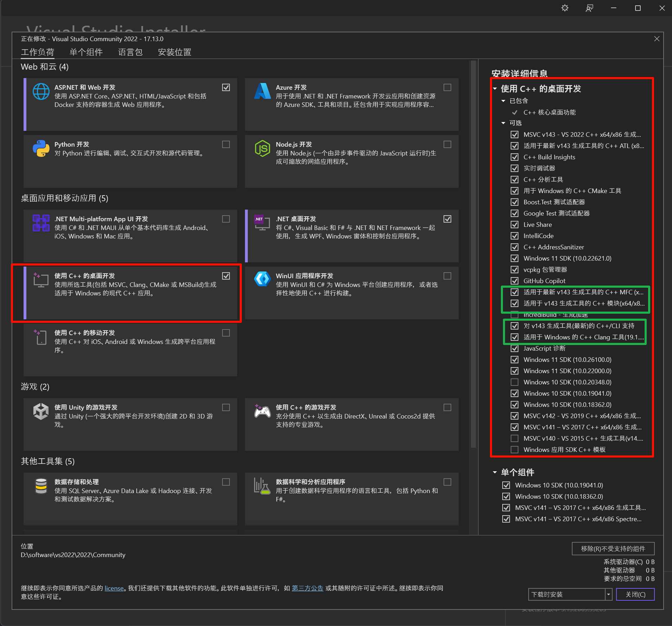This screenshot has width=672, height=626.
Task: Check the Node.js 开发 workload checkbox
Action: pos(447,144)
